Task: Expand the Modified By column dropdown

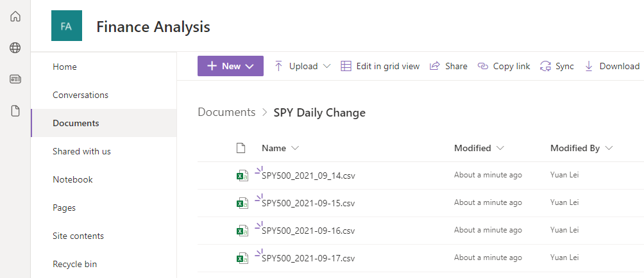Action: (x=609, y=148)
